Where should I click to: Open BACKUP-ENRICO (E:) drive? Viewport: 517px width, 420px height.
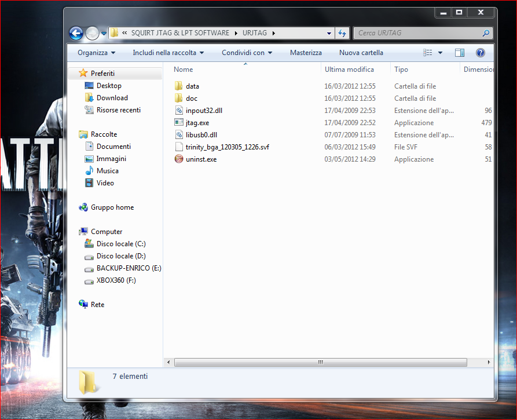tap(129, 268)
